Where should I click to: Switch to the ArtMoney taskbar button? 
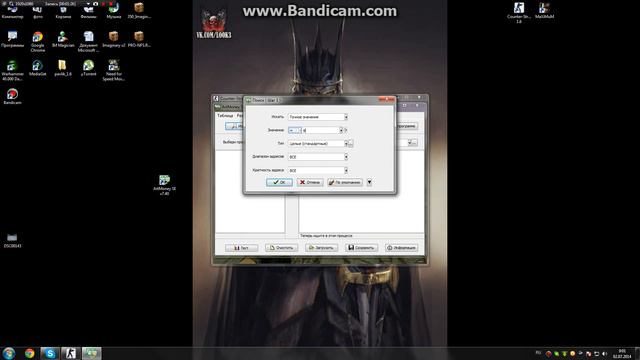(91, 353)
